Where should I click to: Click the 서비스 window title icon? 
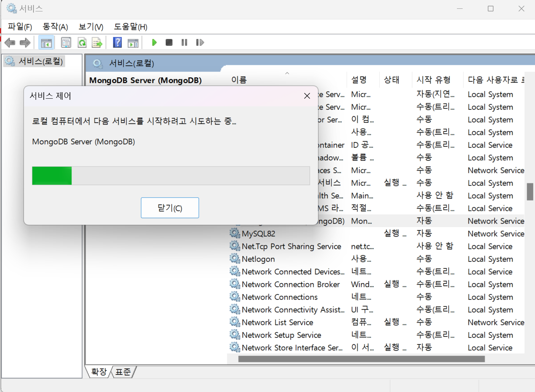12,8
